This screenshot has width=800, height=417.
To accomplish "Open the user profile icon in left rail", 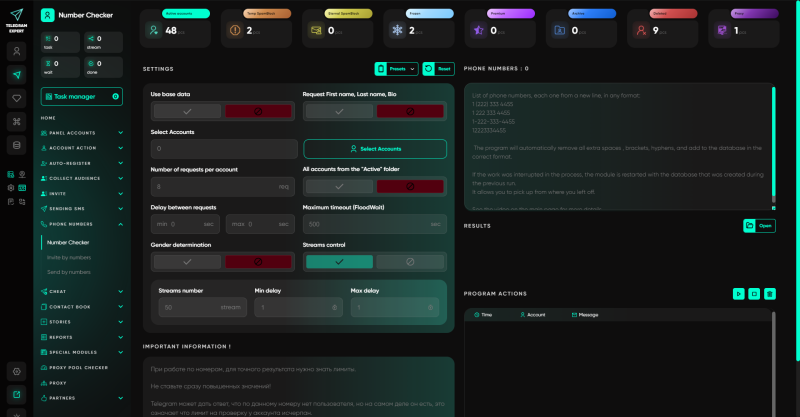I will coord(16,51).
